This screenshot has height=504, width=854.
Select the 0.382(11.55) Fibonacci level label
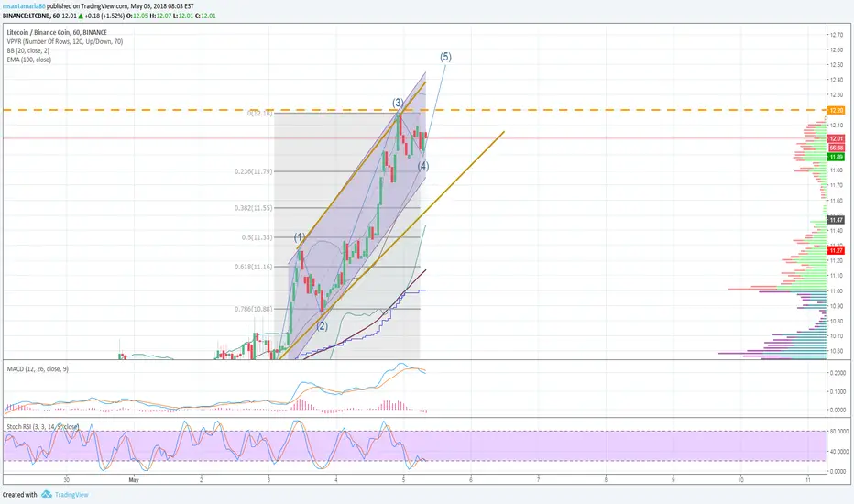[x=253, y=208]
